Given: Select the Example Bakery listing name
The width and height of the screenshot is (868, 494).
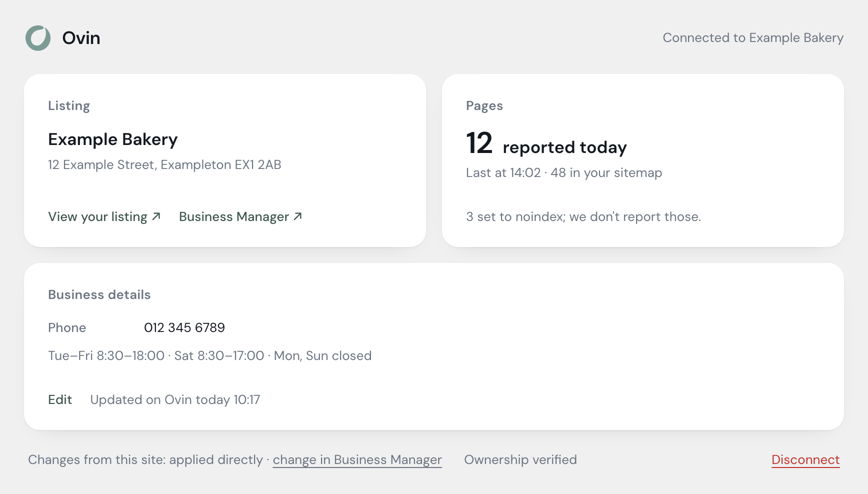Looking at the screenshot, I should coord(113,139).
